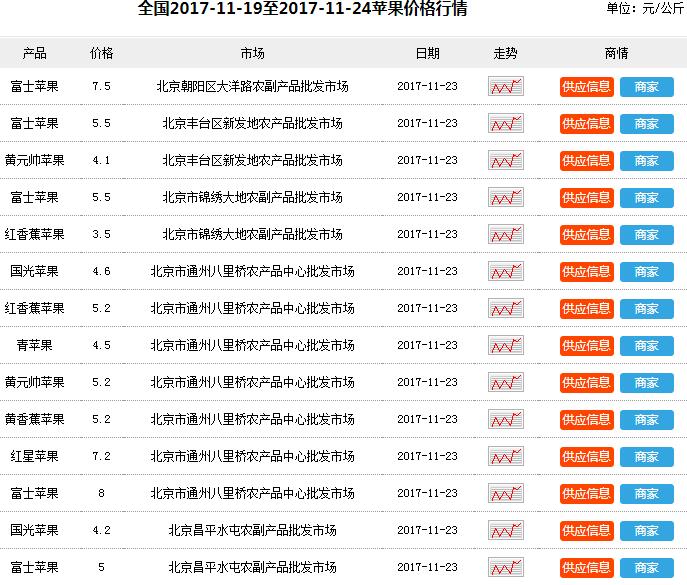Click 北京朝阳区大洋路农副产品批发市场 market link

[x=252, y=87]
